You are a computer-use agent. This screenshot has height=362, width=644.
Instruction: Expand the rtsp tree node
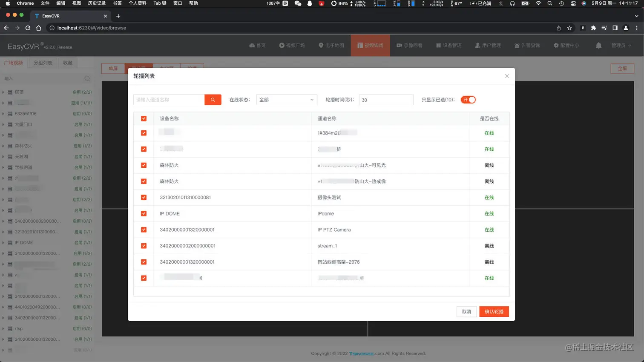click(x=3, y=329)
